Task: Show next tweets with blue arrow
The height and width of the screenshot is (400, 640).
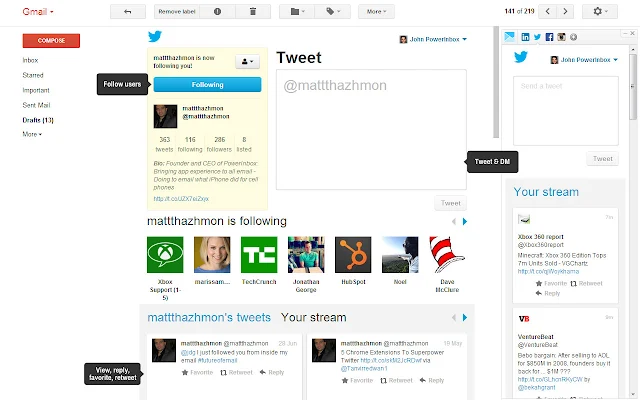Action: coord(464,318)
